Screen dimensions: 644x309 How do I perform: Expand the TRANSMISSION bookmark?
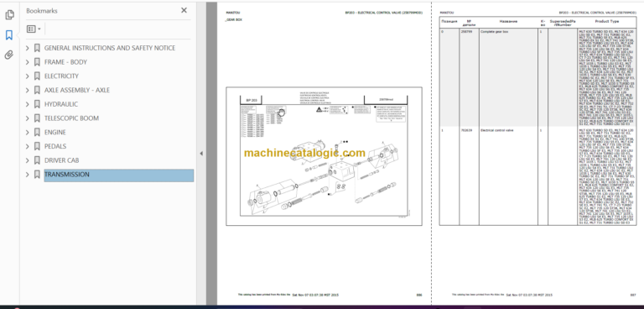[x=28, y=175]
